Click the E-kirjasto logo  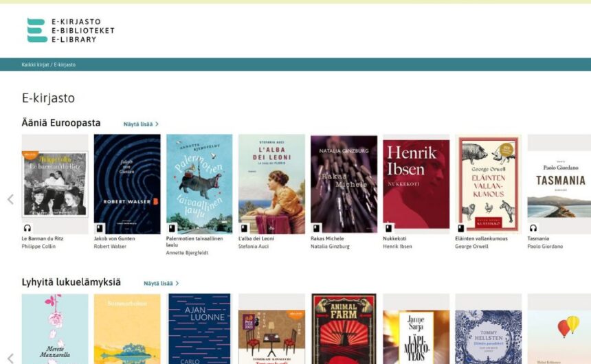pos(71,30)
